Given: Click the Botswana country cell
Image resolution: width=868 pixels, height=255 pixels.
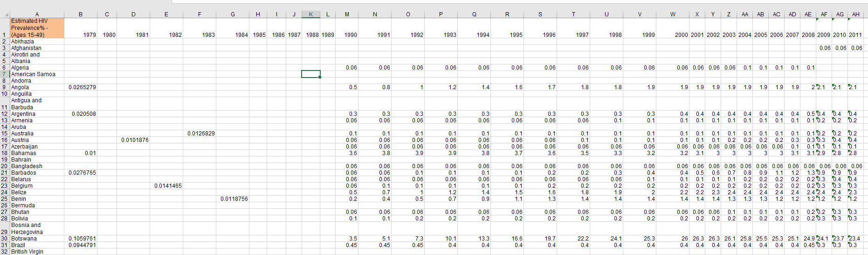Looking at the screenshot, I should (37, 239).
